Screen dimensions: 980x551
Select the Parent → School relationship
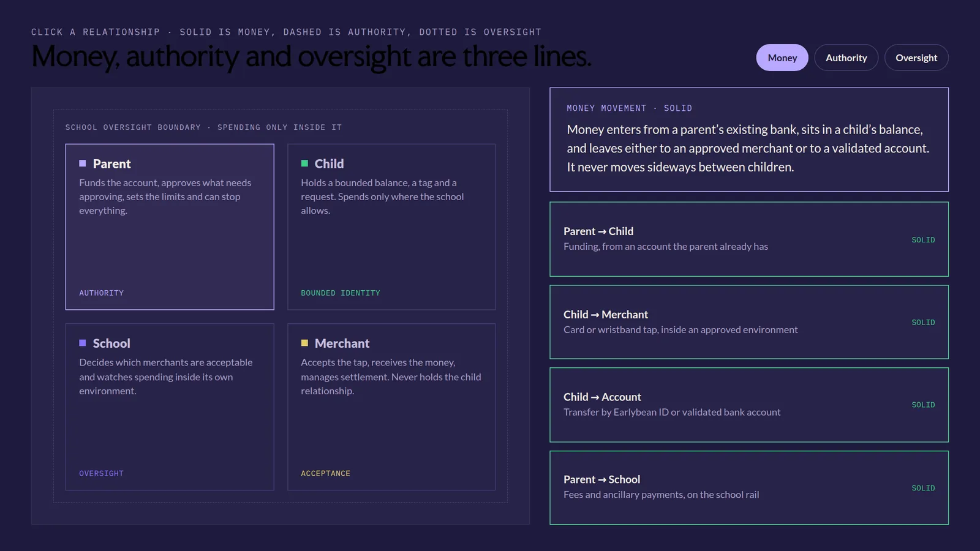(x=749, y=487)
